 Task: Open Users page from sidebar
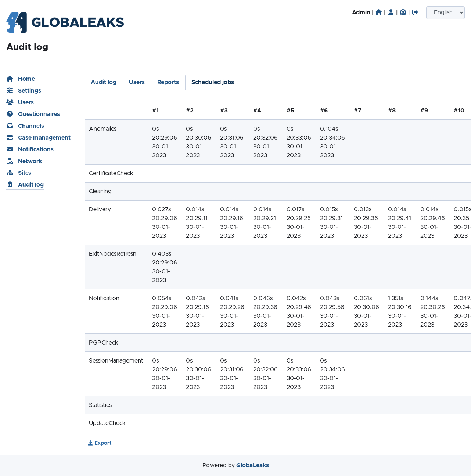(26, 102)
